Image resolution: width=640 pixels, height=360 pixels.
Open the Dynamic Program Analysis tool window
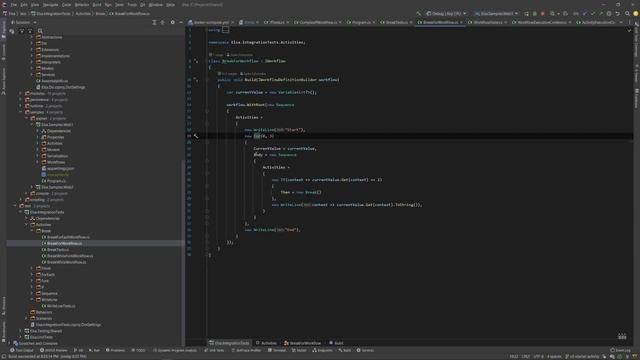175,350
